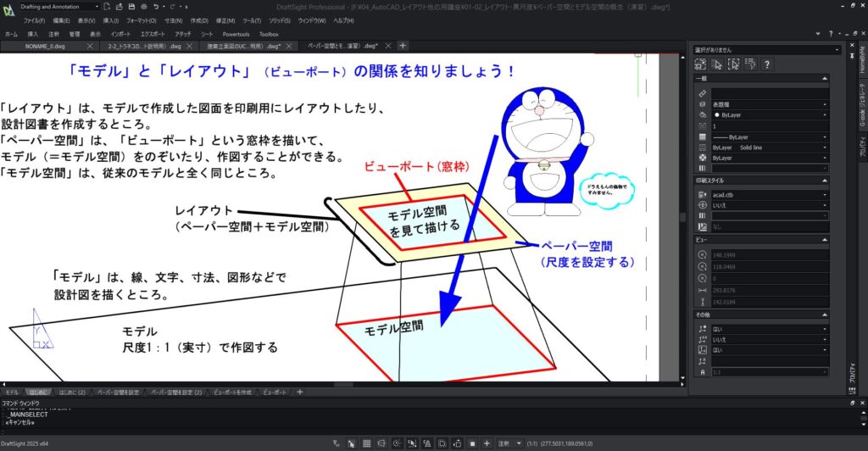
Task: Click the Print icon in quick access toolbar
Action: click(x=144, y=7)
